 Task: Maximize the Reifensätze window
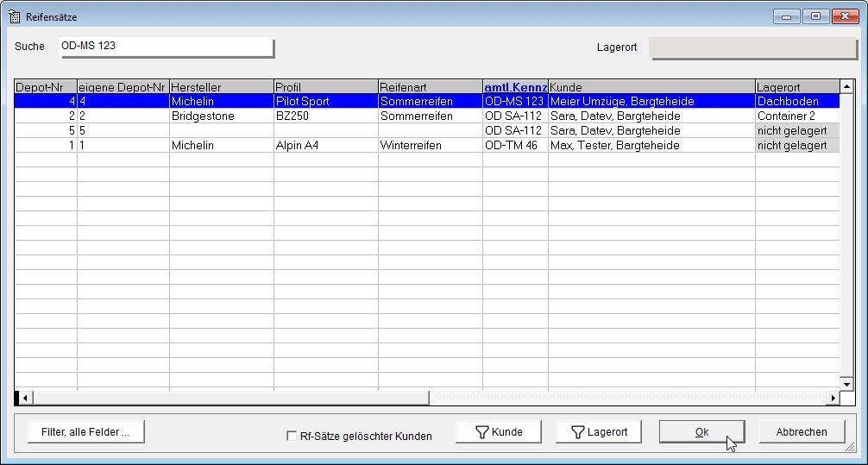pos(815,16)
